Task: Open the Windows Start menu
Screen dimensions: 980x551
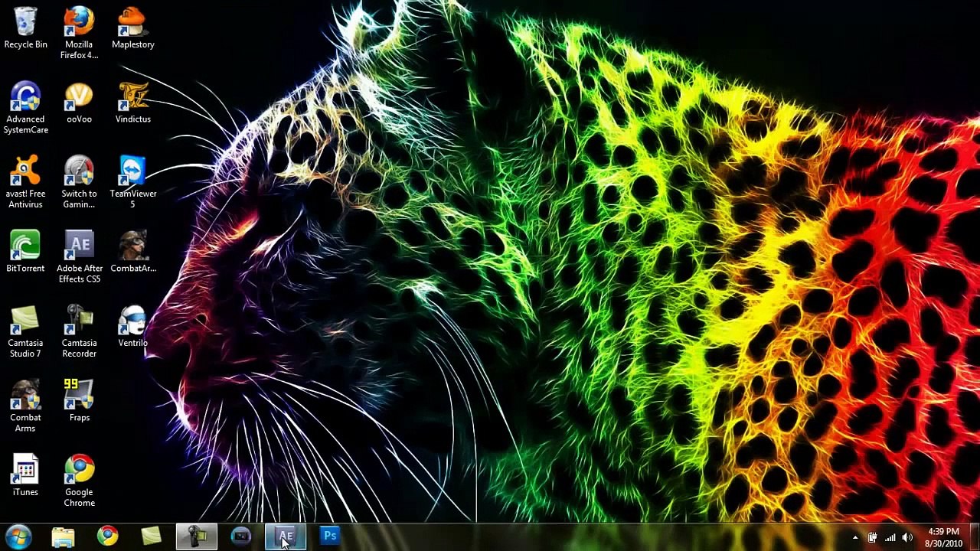Action: point(18,536)
